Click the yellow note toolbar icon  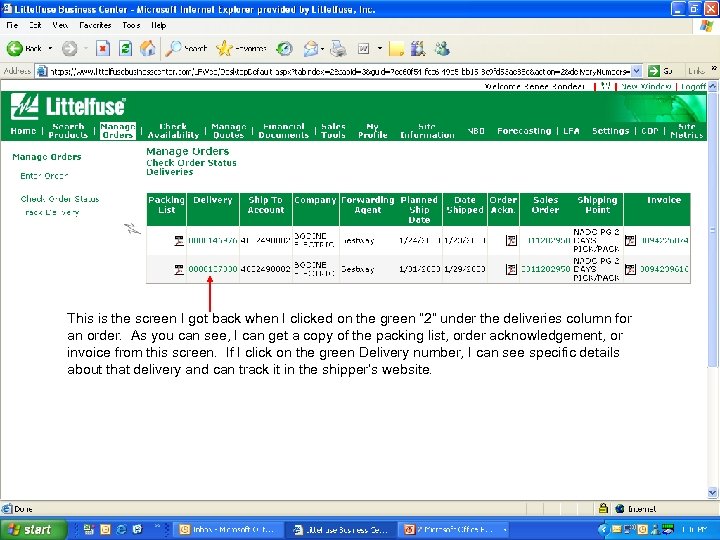coord(396,48)
